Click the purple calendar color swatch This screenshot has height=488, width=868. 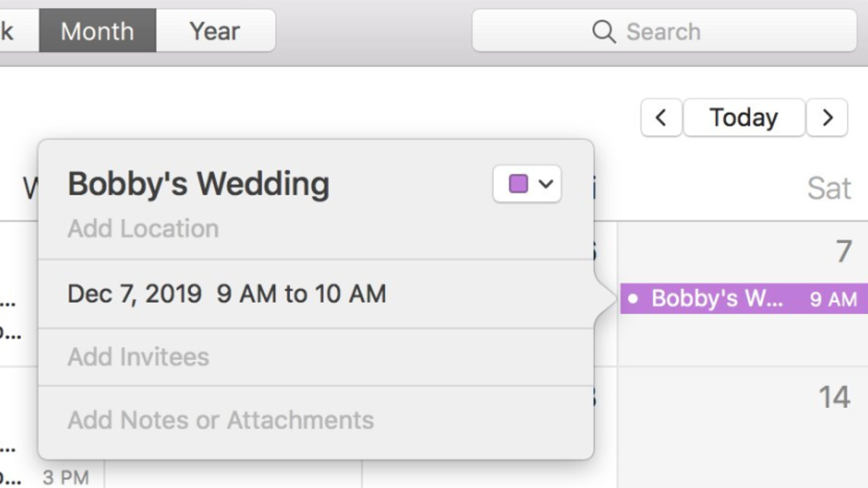pyautogui.click(x=518, y=184)
